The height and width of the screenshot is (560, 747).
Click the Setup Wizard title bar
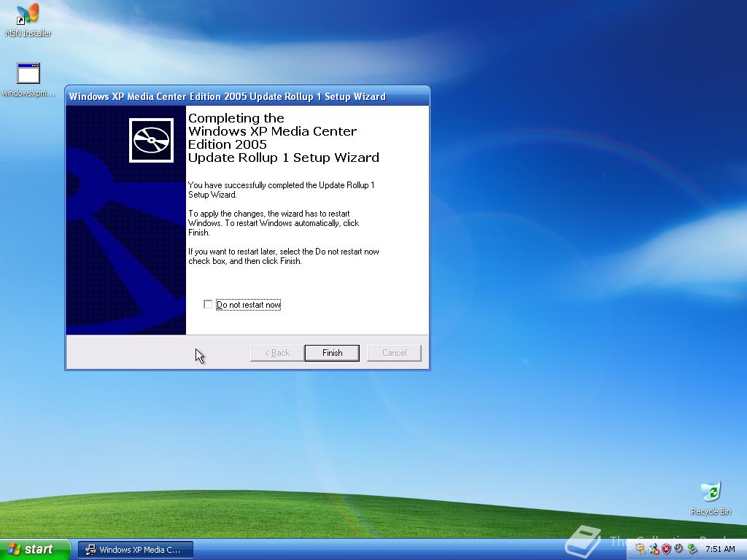[x=219, y=96]
